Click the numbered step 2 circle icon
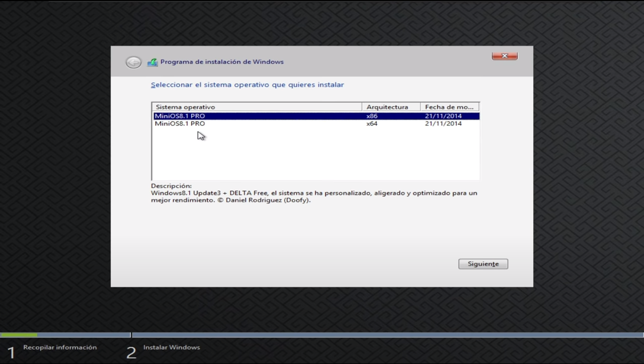The width and height of the screenshot is (644, 364). [131, 352]
